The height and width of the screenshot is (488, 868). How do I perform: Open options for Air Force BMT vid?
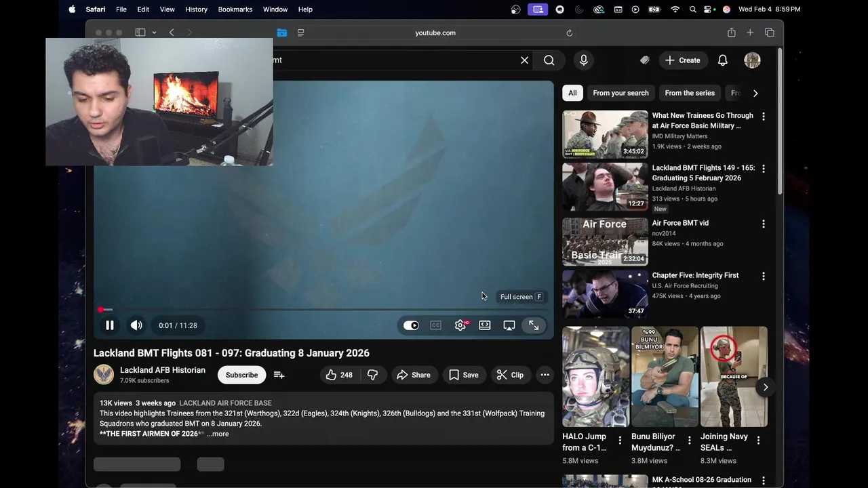[764, 224]
